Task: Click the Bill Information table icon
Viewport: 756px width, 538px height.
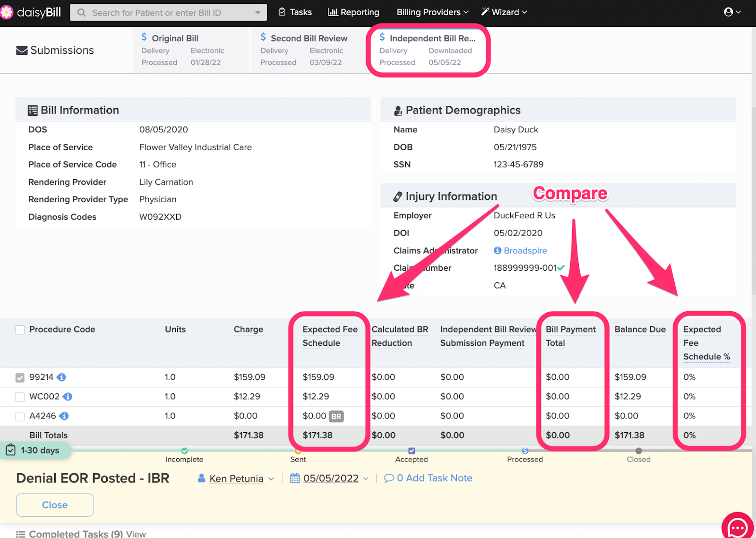Action: coord(33,111)
